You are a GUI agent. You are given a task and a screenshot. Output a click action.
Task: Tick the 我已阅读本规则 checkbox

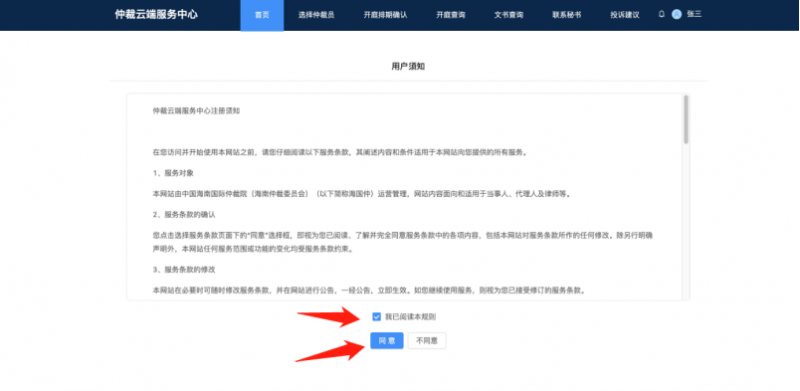(377, 317)
